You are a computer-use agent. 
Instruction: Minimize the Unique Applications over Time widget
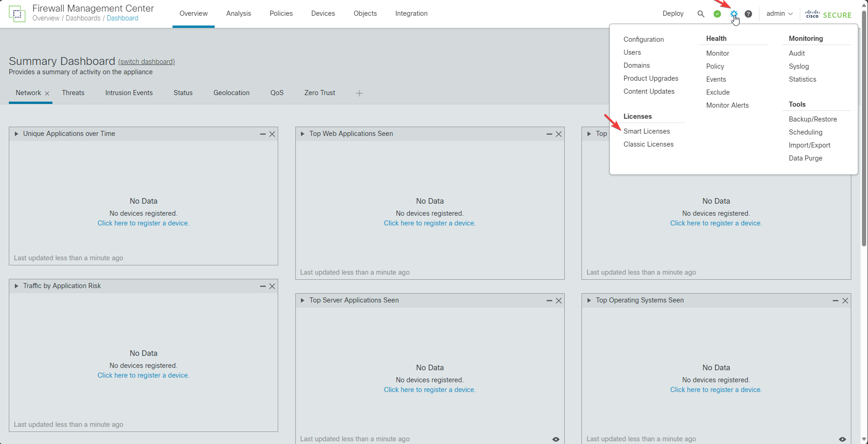[262, 134]
